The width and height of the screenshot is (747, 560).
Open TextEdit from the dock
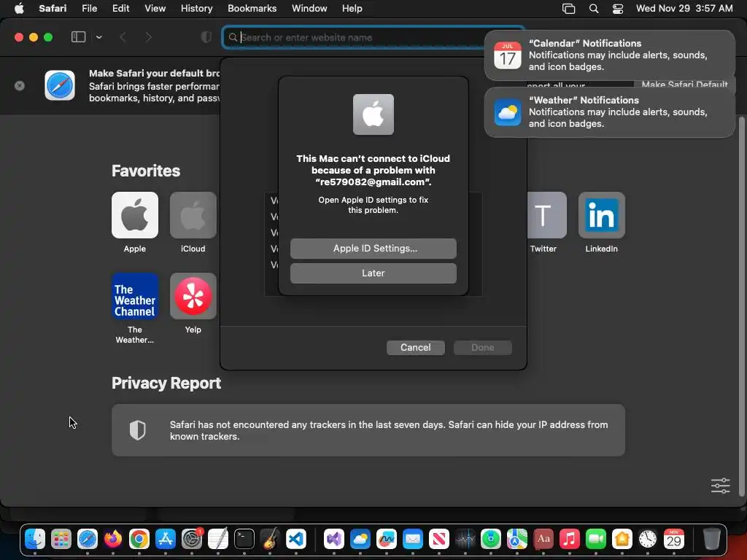coord(217,539)
